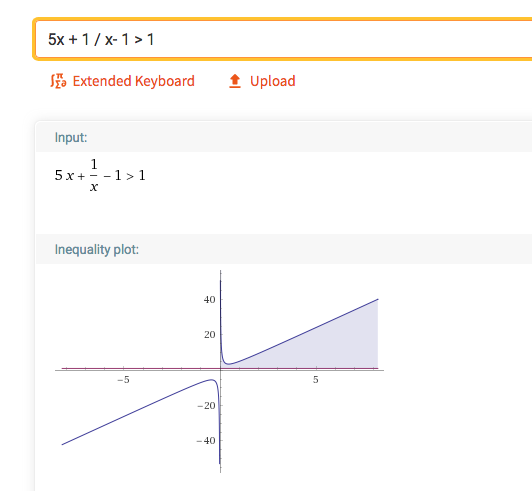532x491 pixels.
Task: Select the Upload text link
Action: pos(273,81)
